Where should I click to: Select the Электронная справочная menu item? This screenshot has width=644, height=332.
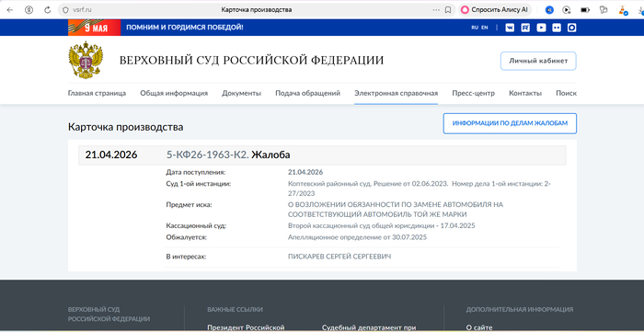pyautogui.click(x=396, y=93)
